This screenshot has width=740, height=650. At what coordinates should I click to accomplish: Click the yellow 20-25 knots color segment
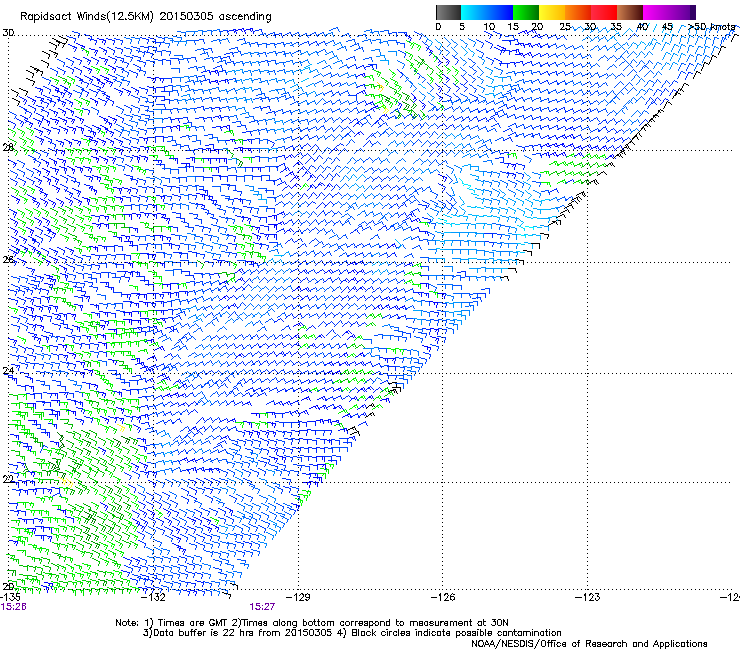pos(552,12)
